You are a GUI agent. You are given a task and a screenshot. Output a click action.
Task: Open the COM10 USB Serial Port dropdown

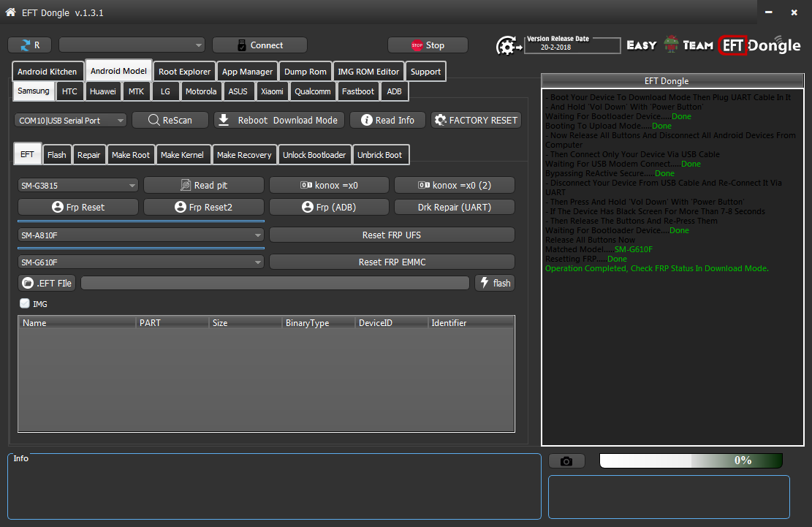pos(70,120)
